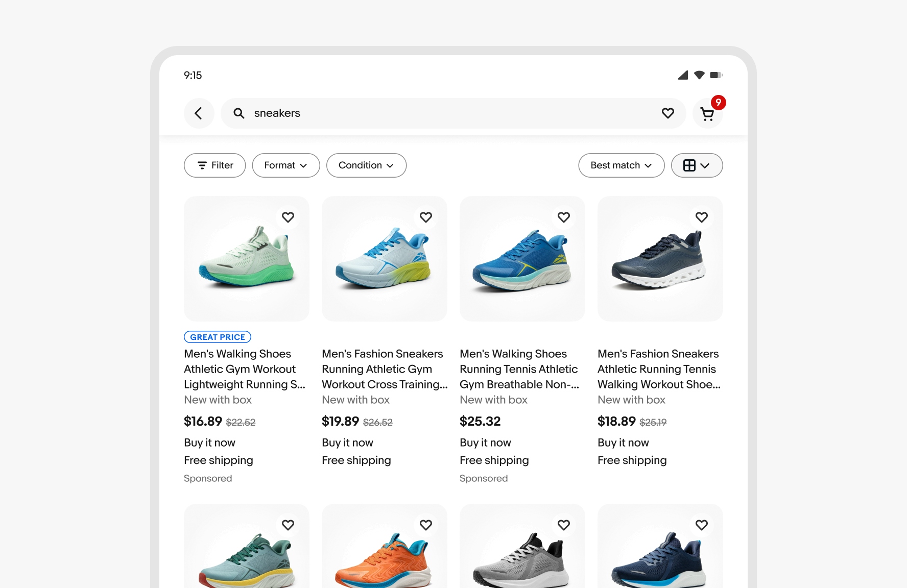Check the battery status icon
Image resolution: width=907 pixels, height=588 pixels.
tap(716, 75)
